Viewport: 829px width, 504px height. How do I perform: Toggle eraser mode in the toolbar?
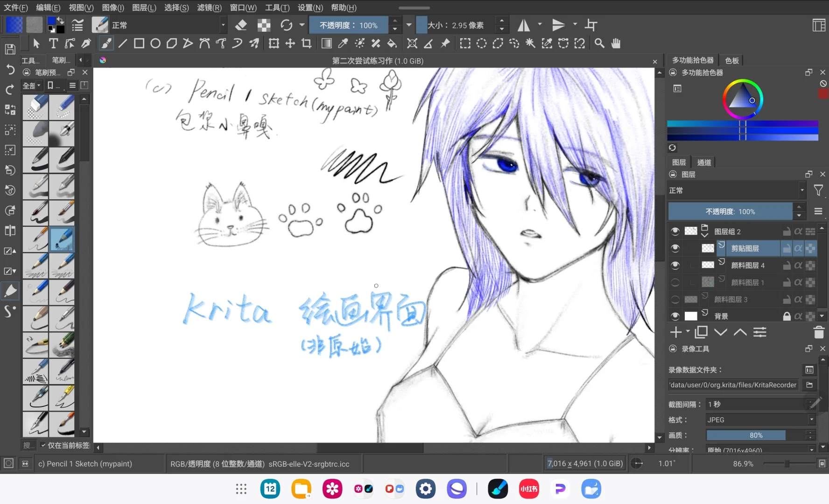(x=241, y=25)
